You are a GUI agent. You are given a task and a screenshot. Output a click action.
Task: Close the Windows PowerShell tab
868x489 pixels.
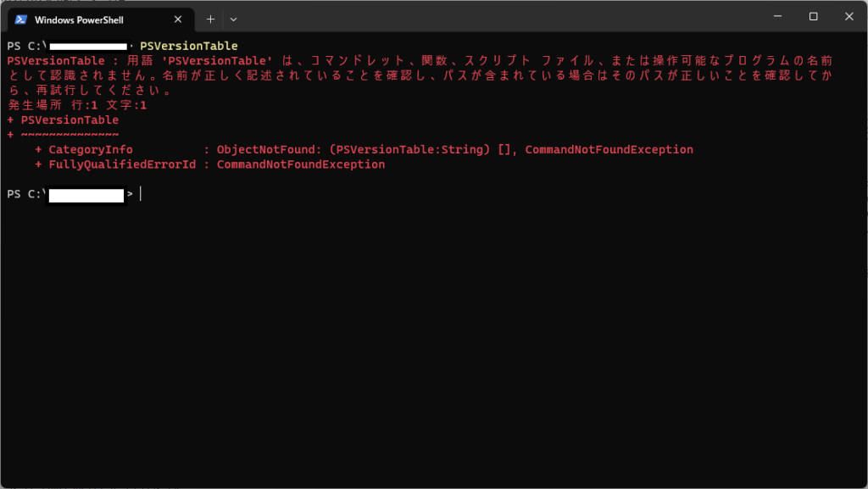coord(178,19)
